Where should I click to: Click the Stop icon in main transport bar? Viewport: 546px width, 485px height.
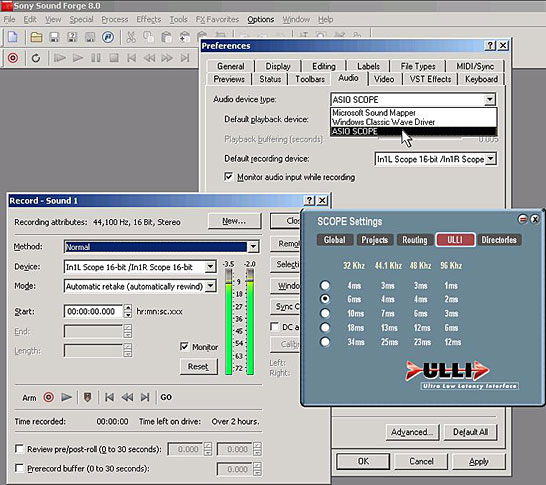(x=114, y=58)
